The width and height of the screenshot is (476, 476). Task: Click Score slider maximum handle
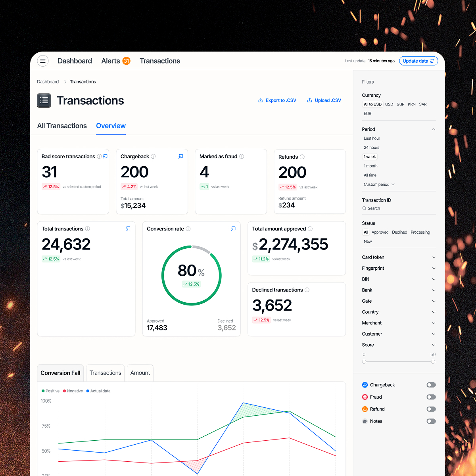pos(433,362)
